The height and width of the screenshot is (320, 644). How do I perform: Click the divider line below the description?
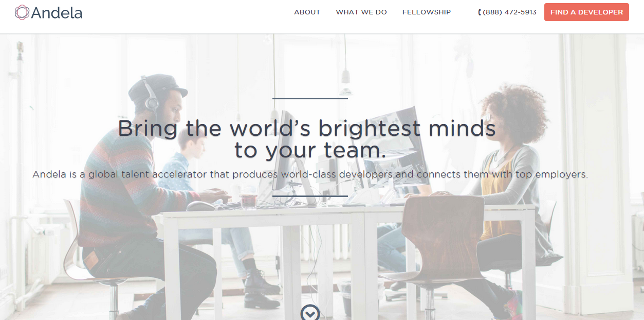(x=310, y=196)
